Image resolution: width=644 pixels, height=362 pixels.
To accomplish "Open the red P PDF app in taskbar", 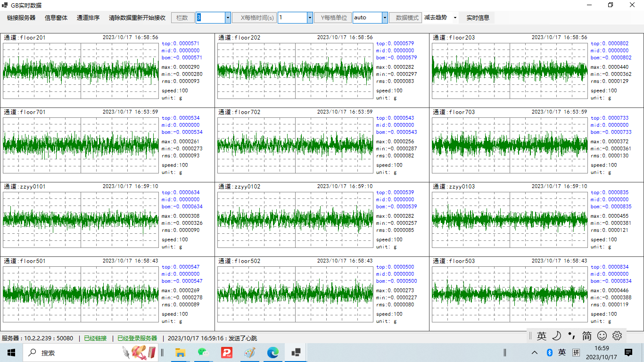I will pyautogui.click(x=227, y=353).
